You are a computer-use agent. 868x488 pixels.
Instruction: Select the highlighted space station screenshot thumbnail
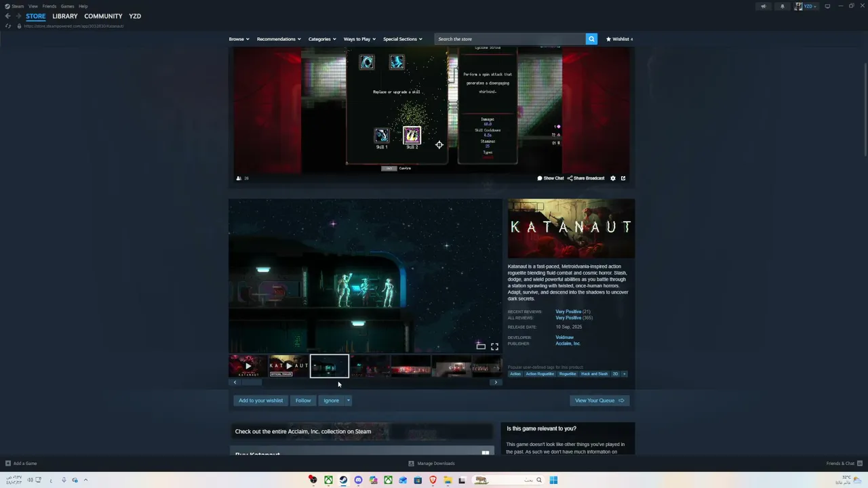pos(330,366)
